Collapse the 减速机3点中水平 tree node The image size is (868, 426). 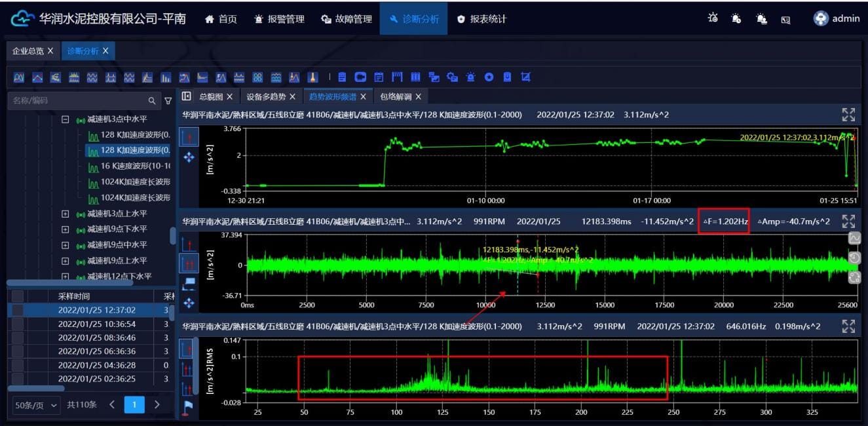[65, 120]
